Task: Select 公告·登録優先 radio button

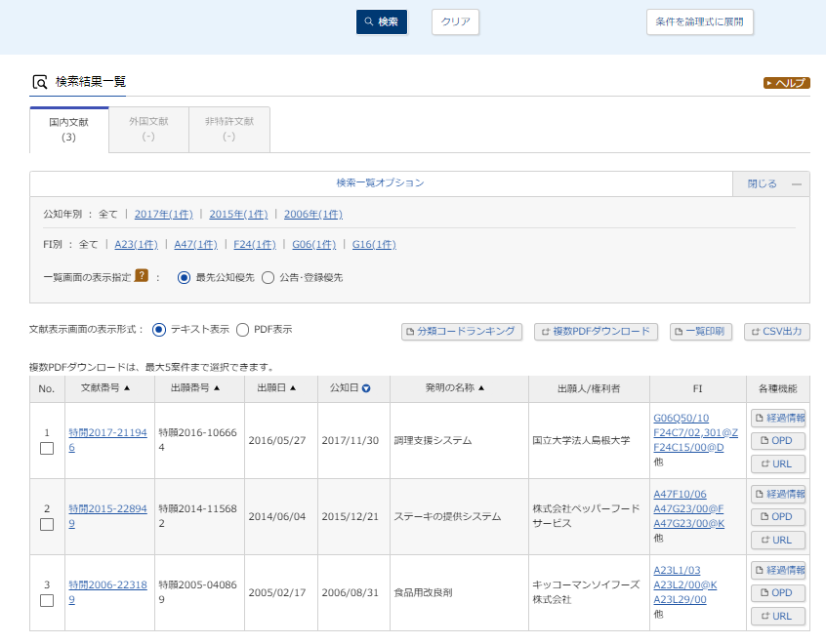Action: coord(268,277)
